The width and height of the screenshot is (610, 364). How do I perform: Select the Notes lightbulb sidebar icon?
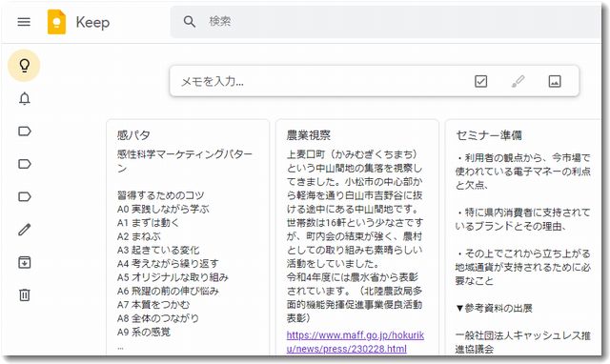24,66
